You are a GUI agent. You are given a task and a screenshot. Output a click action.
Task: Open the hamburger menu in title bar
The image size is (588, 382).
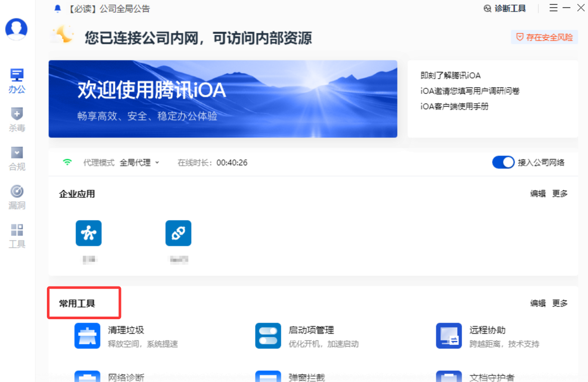(x=554, y=8)
